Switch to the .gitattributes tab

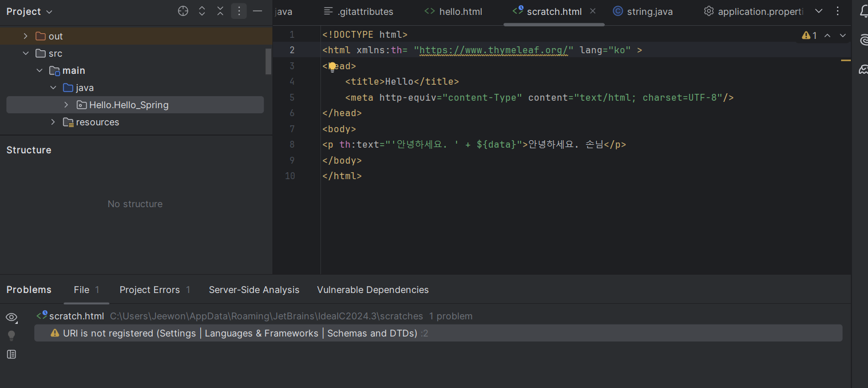pyautogui.click(x=359, y=11)
